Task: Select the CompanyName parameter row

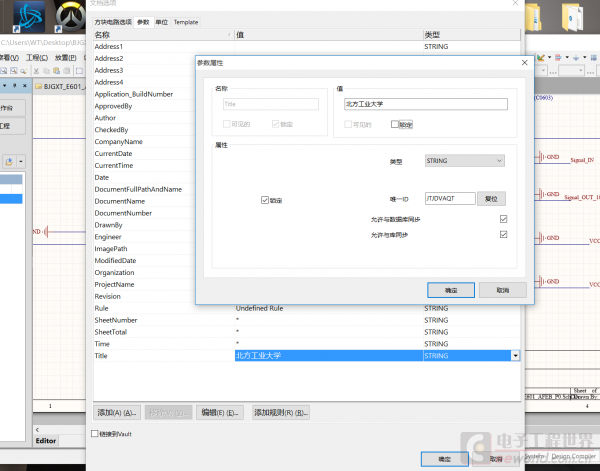Action: [145, 142]
